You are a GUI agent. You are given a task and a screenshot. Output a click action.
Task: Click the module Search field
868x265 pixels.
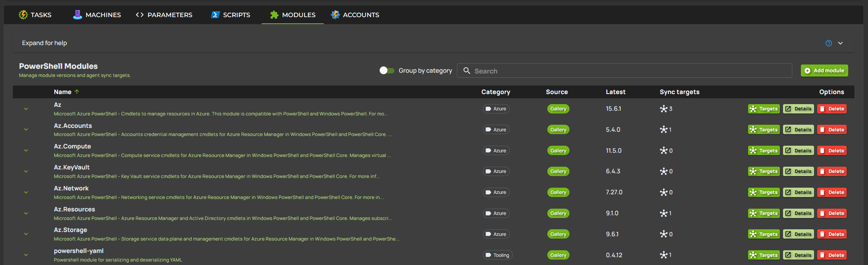tap(624, 71)
